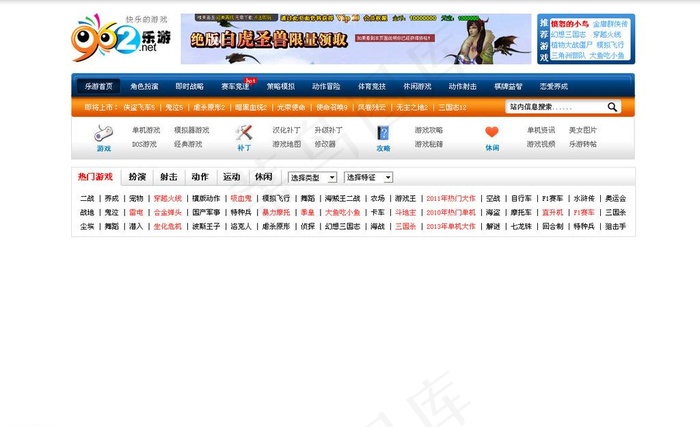700x427 pixels.
Task: Click the red 穿越火线 tag in the tag list
Action: click(x=167, y=198)
